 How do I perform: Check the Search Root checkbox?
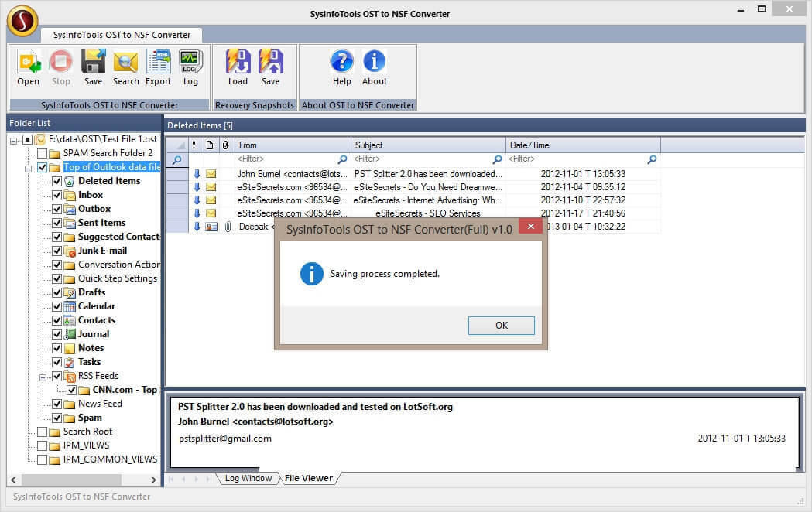(43, 432)
